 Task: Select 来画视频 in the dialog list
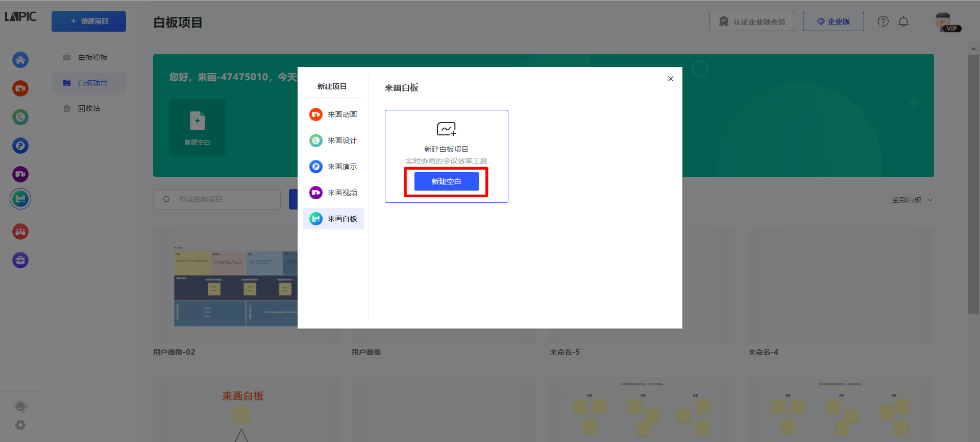click(x=333, y=193)
